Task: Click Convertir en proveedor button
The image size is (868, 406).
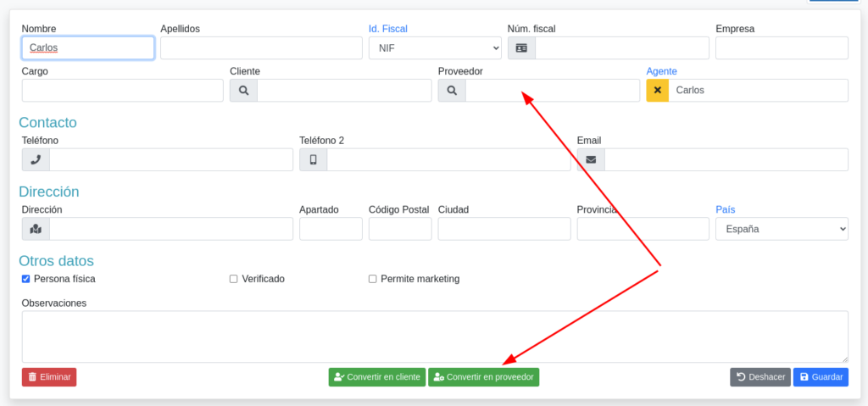Action: point(483,377)
